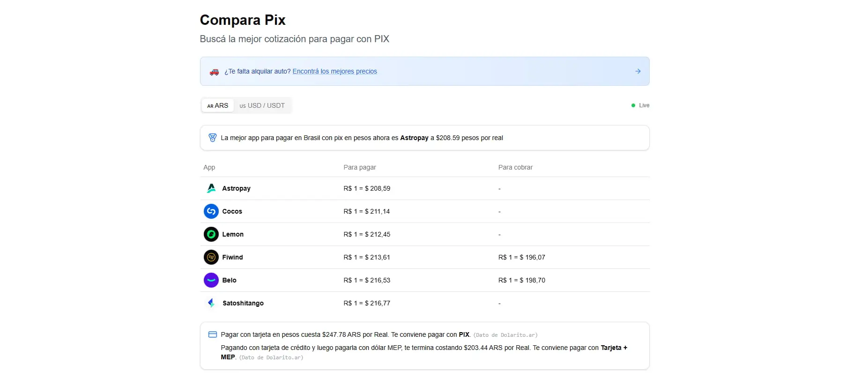Click the arrow icon in car rental banner

pyautogui.click(x=638, y=71)
